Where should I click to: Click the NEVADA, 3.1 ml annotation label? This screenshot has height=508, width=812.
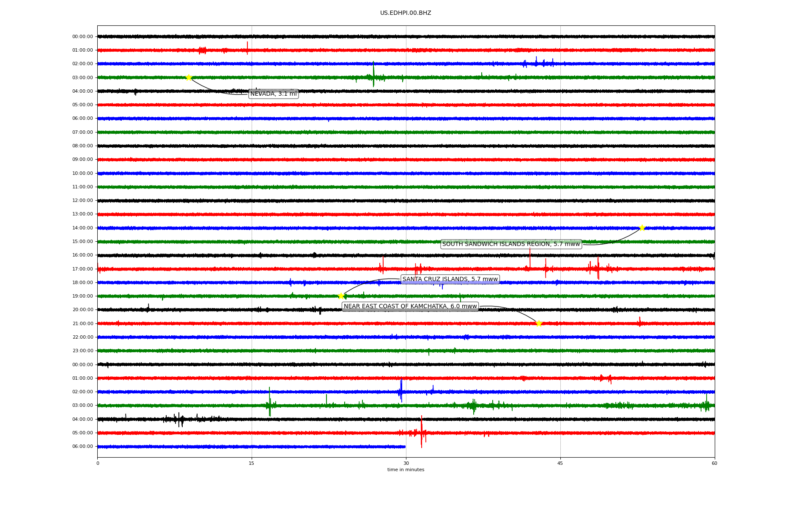[273, 94]
